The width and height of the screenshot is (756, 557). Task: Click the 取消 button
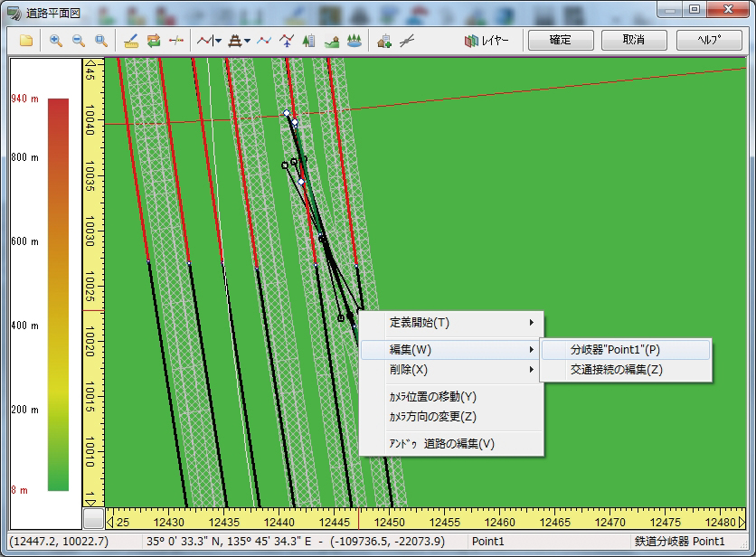pyautogui.click(x=634, y=41)
